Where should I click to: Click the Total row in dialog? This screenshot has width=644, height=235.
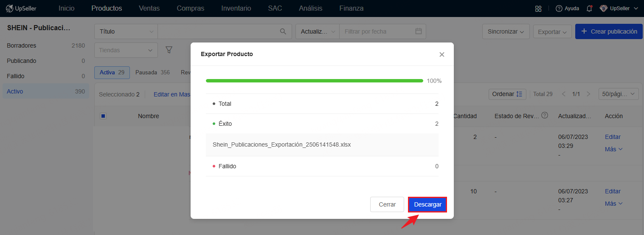coord(322,104)
